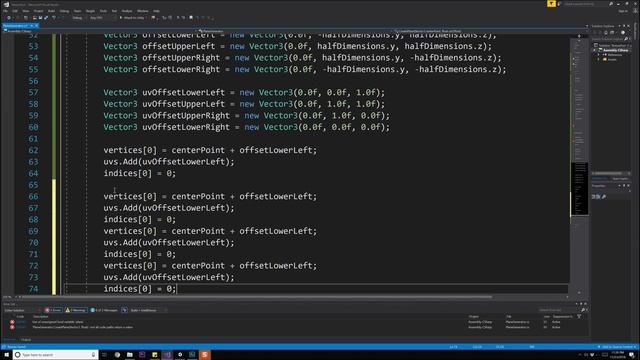Click the action center notification icon
Image resolution: width=640 pixels, height=360 pixels.
coord(632,355)
